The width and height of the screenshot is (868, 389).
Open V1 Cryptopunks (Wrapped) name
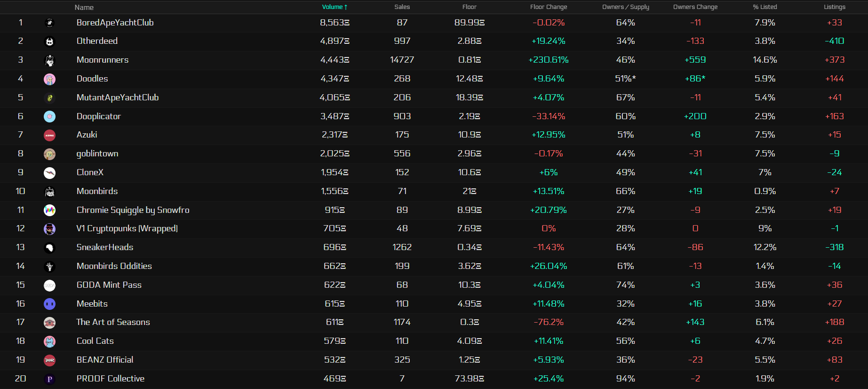[x=127, y=228]
